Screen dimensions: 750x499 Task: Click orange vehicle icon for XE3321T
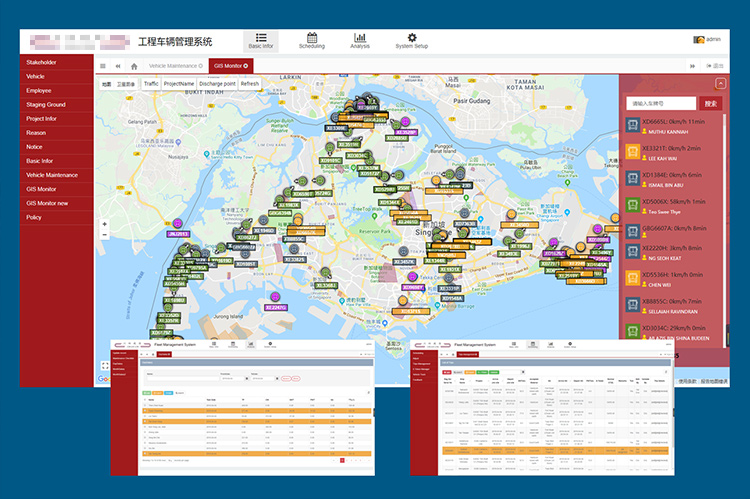click(x=633, y=152)
